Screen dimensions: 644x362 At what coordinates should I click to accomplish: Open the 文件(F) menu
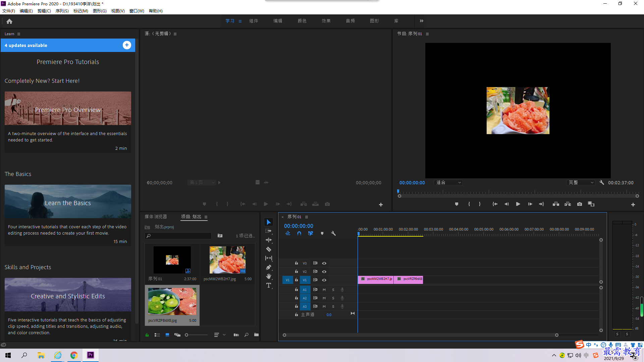[x=9, y=11]
